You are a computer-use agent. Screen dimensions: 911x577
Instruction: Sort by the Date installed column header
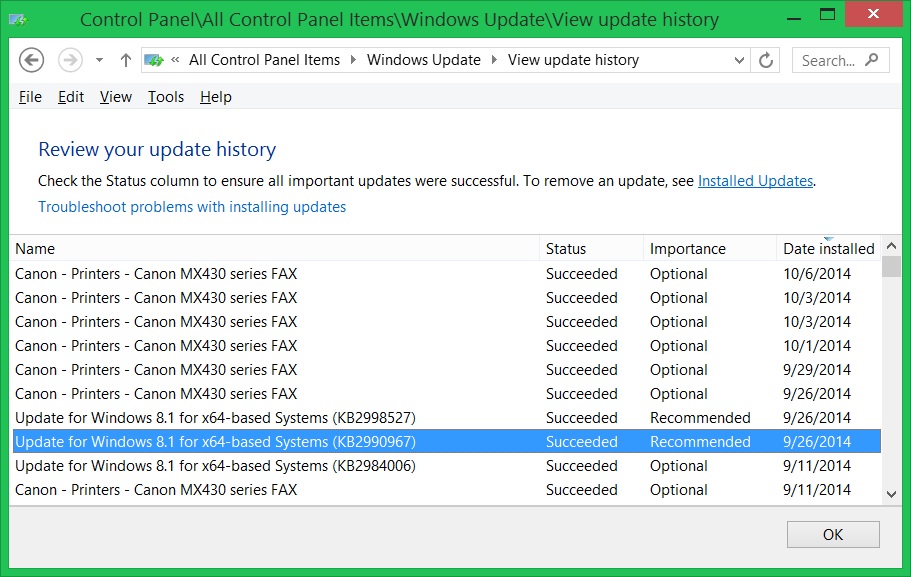click(x=828, y=249)
